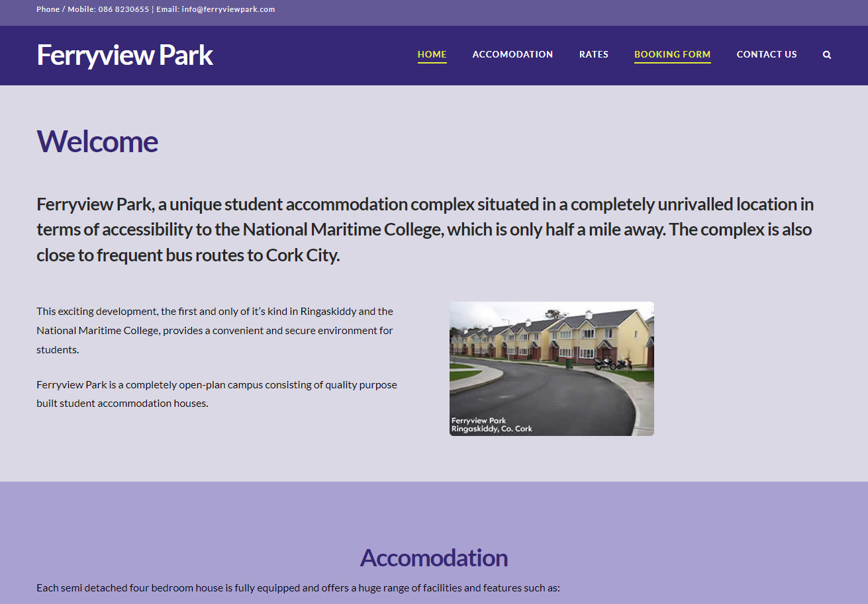Screen dimensions: 868x604
Task: Click the Ferryview Park site logo text
Action: pos(124,55)
